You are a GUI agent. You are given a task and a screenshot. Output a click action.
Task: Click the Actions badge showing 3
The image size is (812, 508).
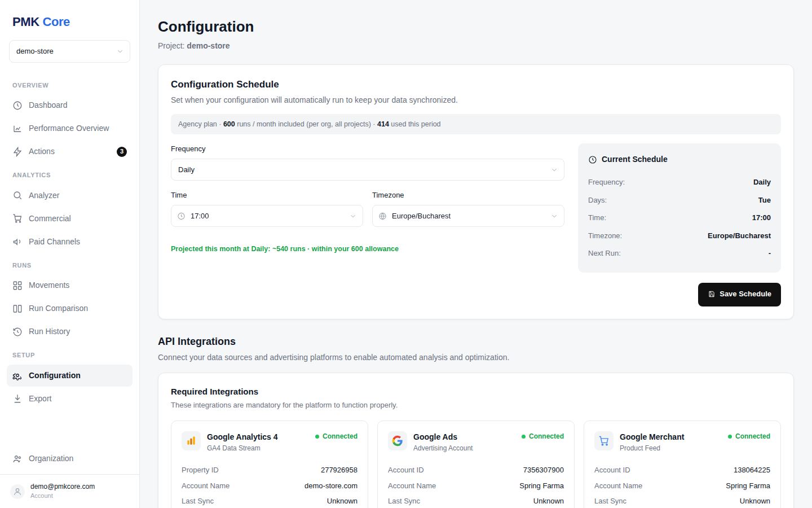coord(122,152)
